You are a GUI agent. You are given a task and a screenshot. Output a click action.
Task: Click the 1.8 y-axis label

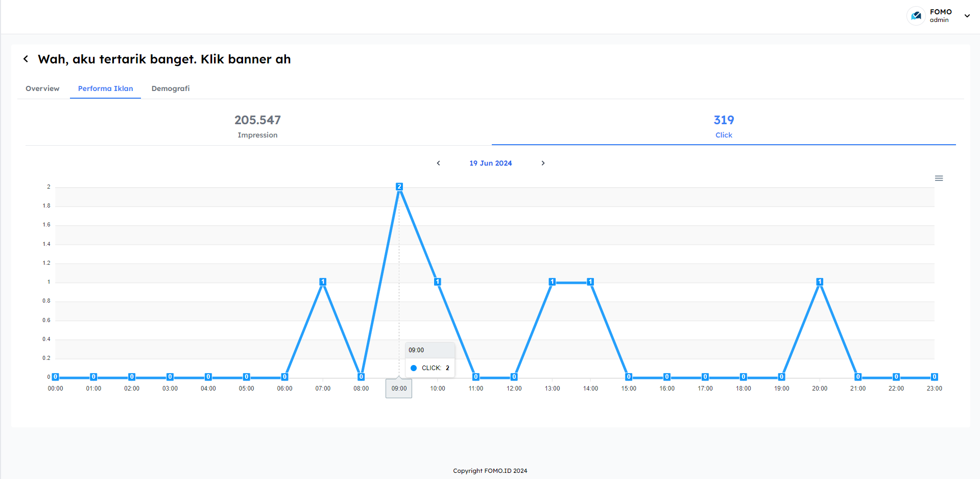(46, 206)
